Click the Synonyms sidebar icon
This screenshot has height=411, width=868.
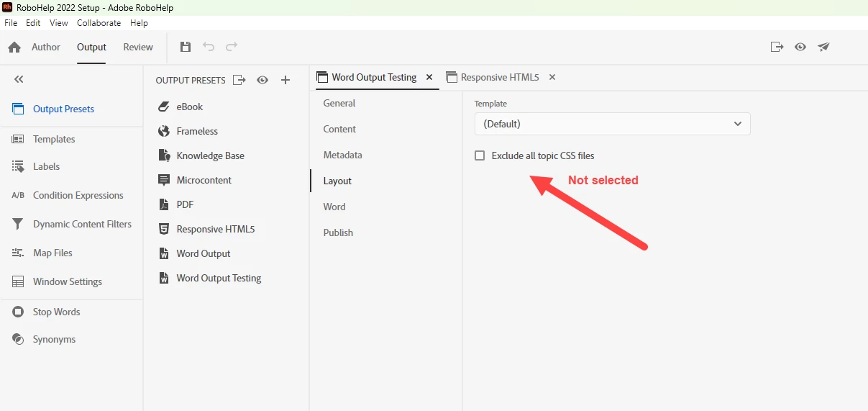pyautogui.click(x=18, y=339)
